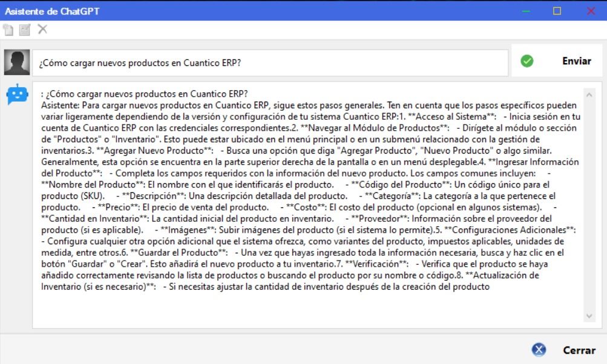Click the new document toolbar icon
607x364 pixels.
pos(8,30)
